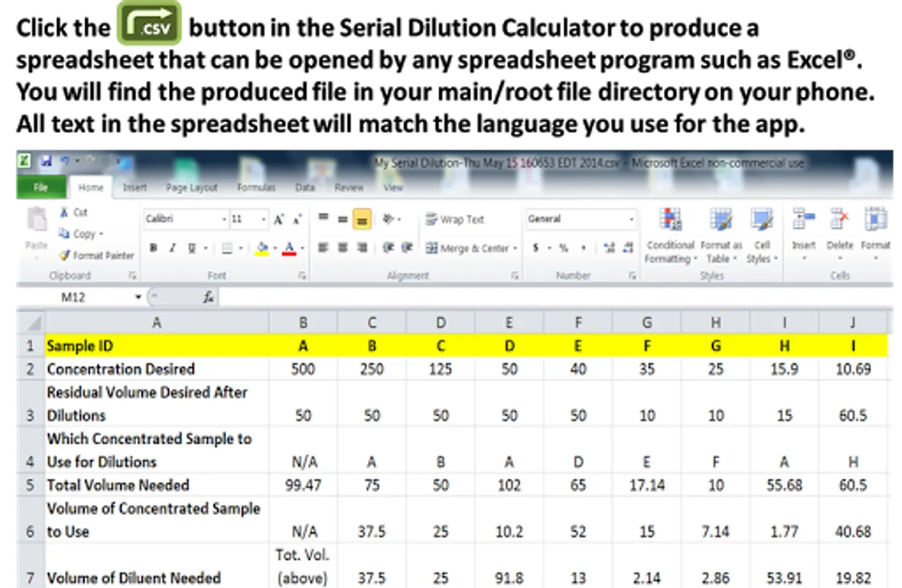Open the green File tab
The width and height of the screenshot is (902, 588).
41,188
